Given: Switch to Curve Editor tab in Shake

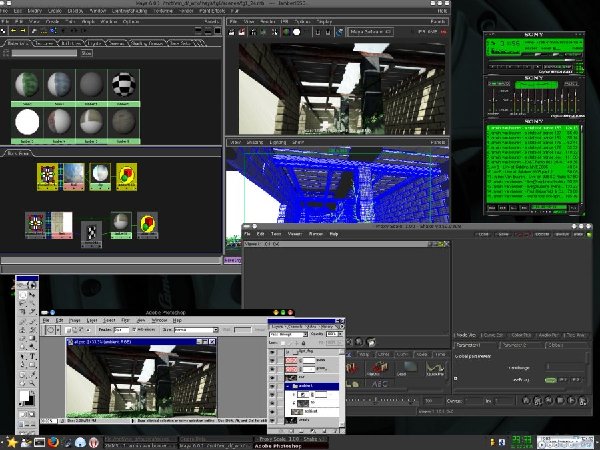Looking at the screenshot, I should (492, 335).
